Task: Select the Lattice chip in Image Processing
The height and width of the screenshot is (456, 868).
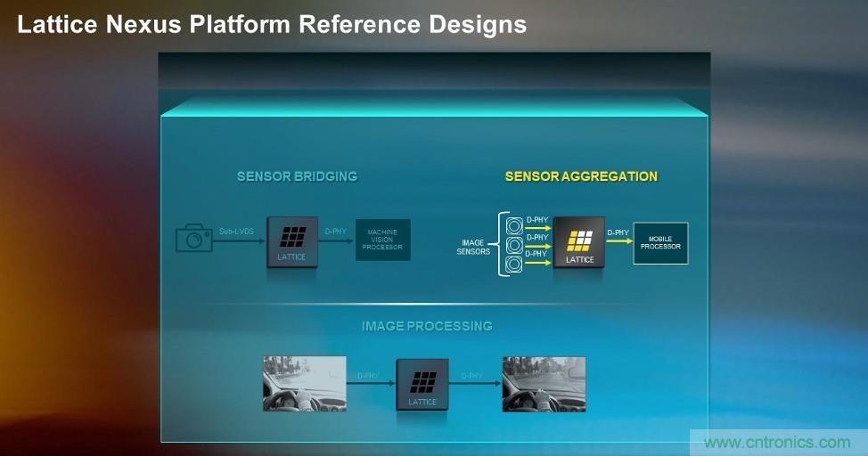Action: [422, 385]
